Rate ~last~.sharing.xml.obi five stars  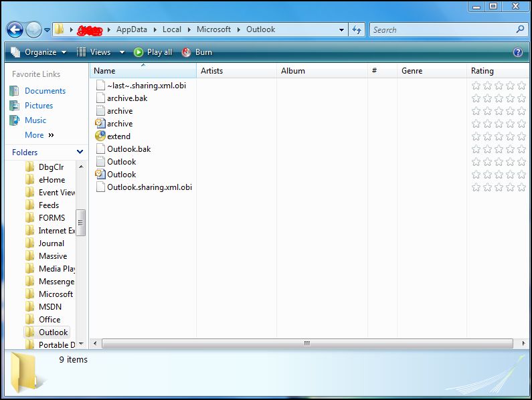[x=521, y=86]
